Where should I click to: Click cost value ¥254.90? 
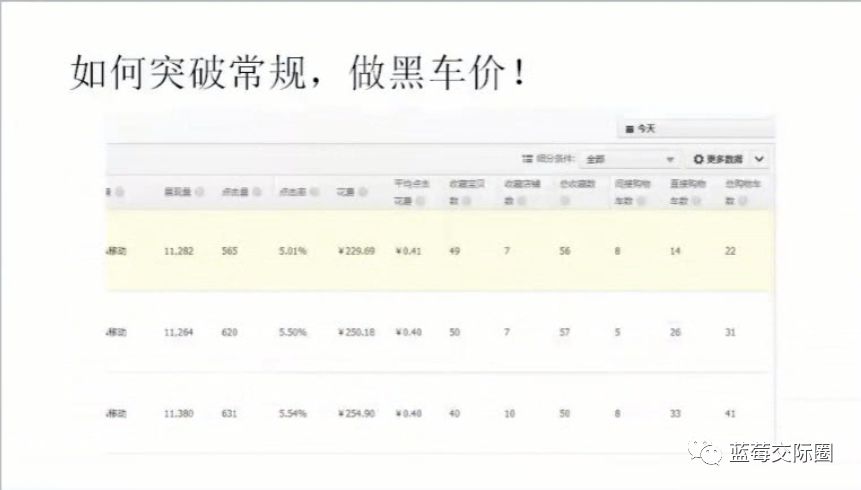point(356,414)
